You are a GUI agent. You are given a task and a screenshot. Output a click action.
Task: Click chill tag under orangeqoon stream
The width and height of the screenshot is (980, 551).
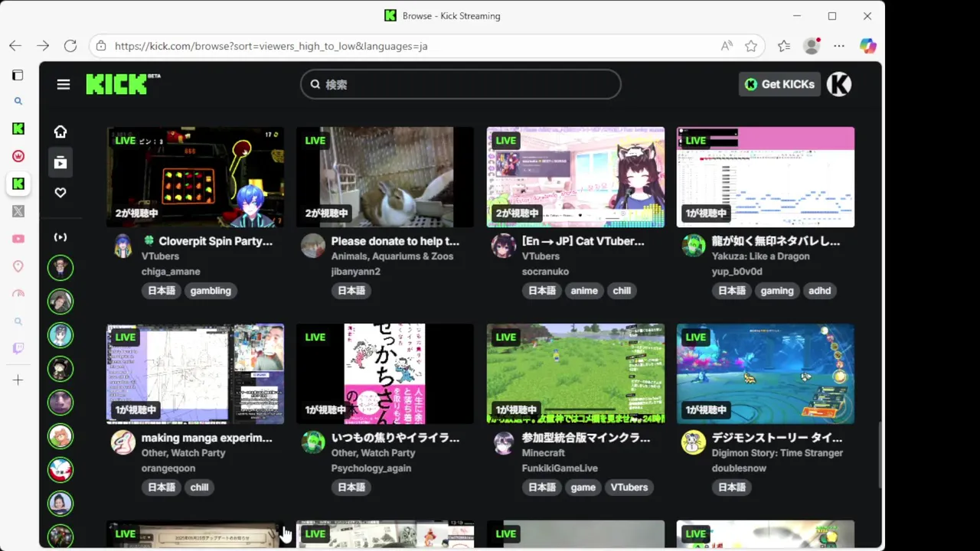coord(199,487)
